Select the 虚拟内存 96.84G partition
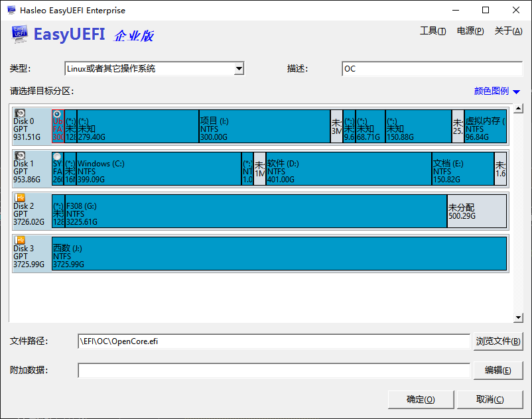Viewport: 532px width, 419px height. pyautogui.click(x=486, y=126)
